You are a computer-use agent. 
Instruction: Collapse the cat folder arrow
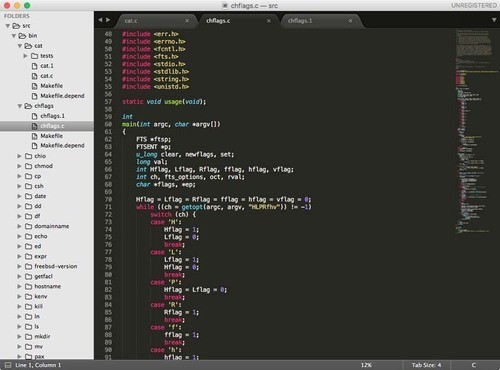click(20, 46)
